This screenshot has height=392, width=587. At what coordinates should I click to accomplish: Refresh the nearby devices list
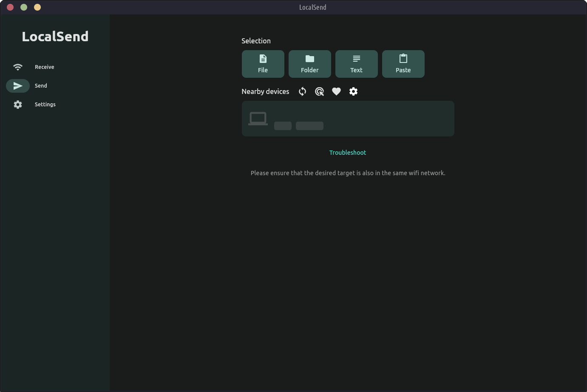[302, 91]
